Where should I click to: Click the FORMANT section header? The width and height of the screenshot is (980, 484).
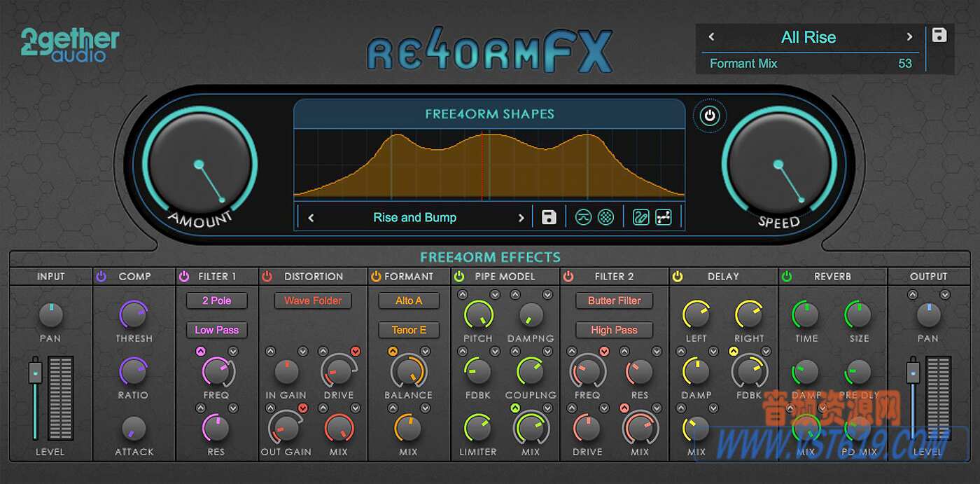pyautogui.click(x=409, y=276)
